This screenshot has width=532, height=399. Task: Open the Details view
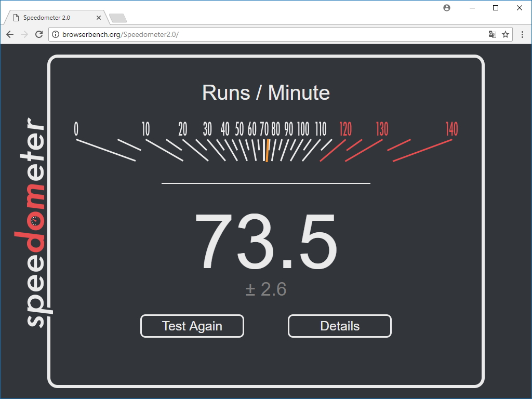(x=339, y=326)
